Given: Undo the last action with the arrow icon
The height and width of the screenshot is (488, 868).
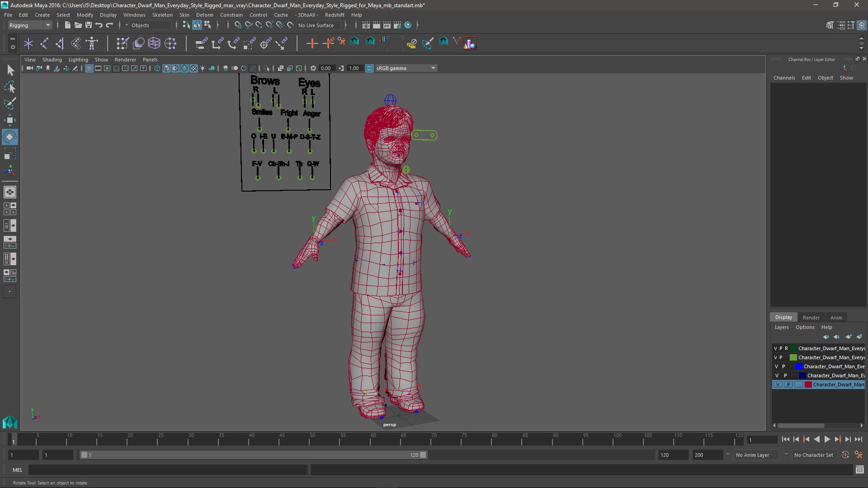Looking at the screenshot, I should 99,25.
